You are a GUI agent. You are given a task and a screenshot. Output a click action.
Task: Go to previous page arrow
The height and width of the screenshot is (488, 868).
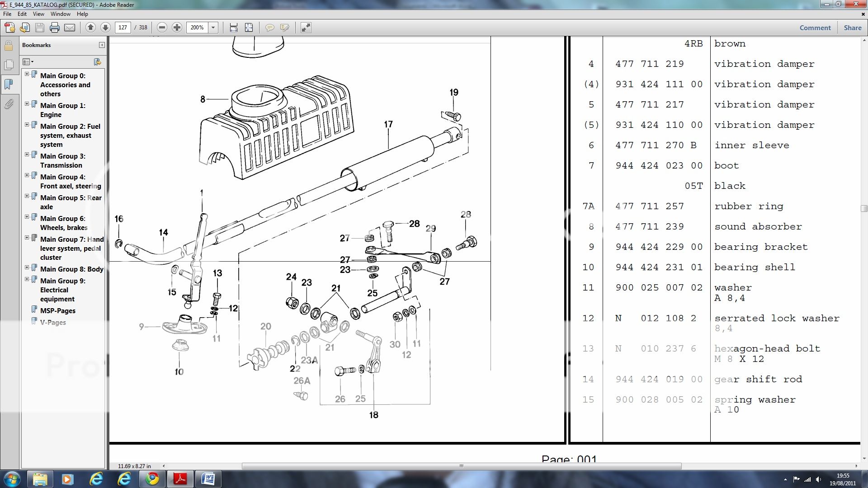90,28
